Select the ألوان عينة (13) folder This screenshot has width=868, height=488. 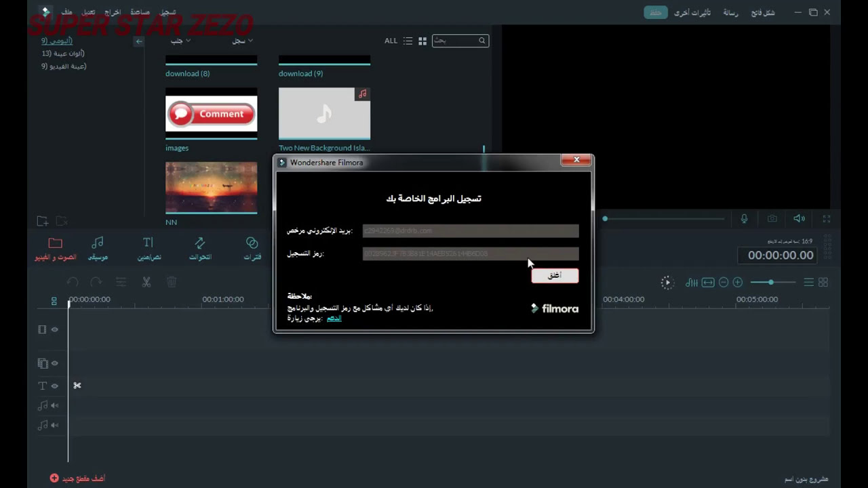click(63, 53)
